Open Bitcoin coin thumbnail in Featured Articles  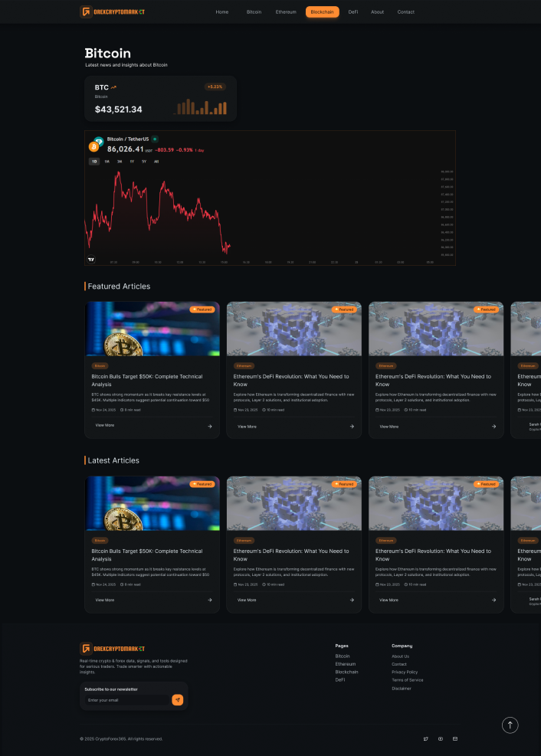(152, 329)
